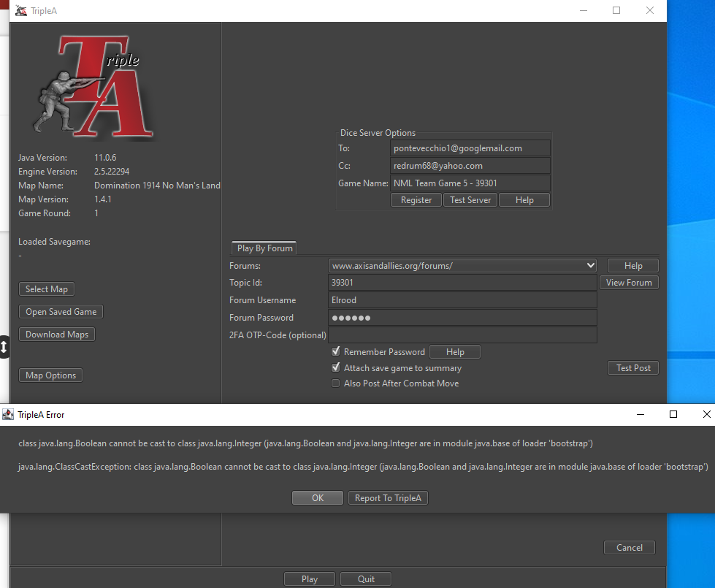Screen dimensions: 715x588
Task: Maximize the TripleA Error dialog
Action: [673, 414]
